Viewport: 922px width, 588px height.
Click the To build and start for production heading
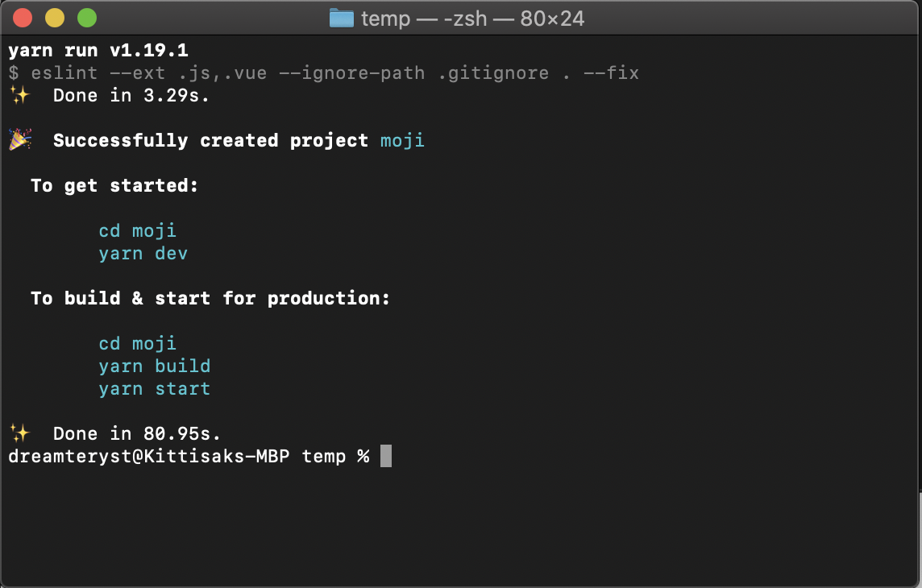(210, 298)
